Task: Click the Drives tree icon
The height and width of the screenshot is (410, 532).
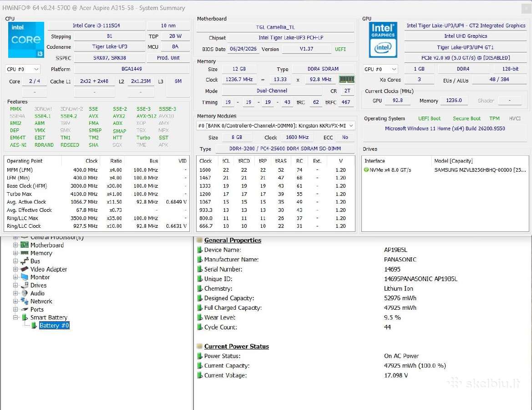Action: click(x=25, y=285)
